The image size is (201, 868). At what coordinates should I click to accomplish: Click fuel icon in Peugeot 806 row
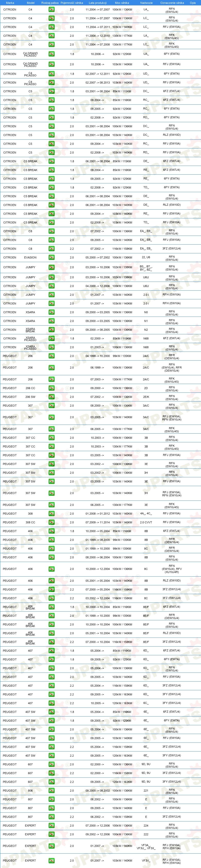point(51,791)
